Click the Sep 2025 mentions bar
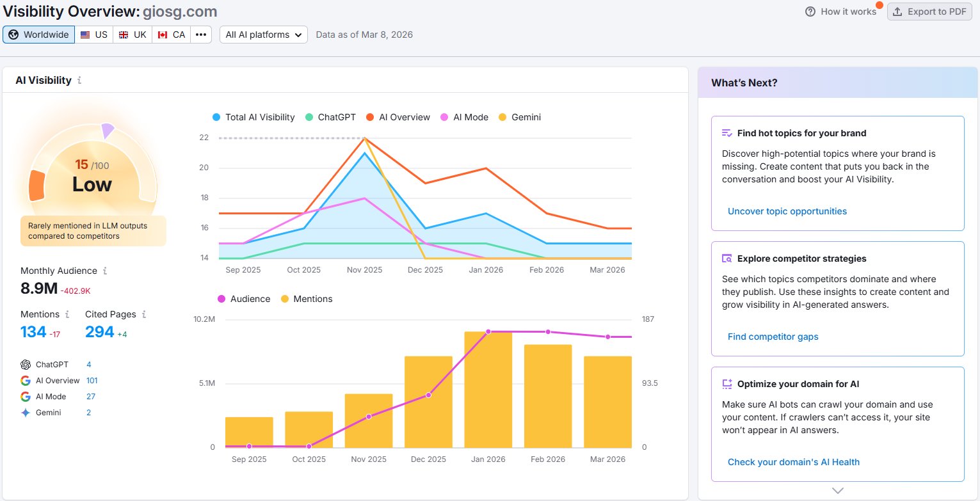 249,432
